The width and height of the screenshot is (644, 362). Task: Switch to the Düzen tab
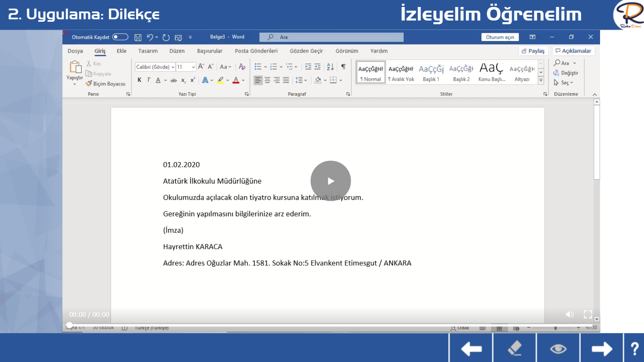(177, 51)
